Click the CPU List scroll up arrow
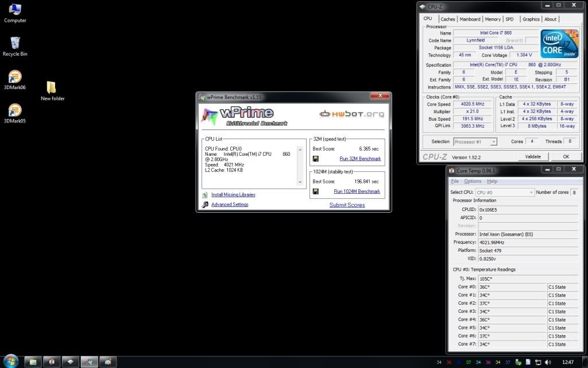Image resolution: width=588 pixels, height=368 pixels. coord(300,149)
